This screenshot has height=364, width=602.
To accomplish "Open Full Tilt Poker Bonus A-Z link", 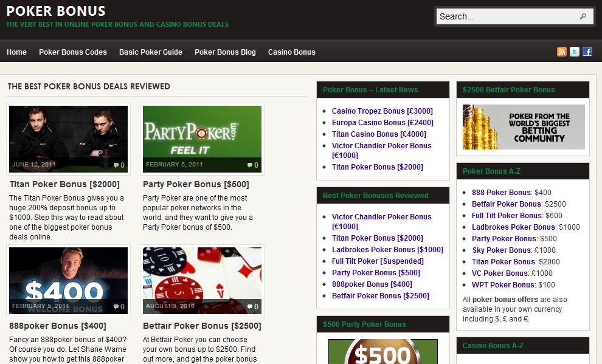I will click(505, 215).
